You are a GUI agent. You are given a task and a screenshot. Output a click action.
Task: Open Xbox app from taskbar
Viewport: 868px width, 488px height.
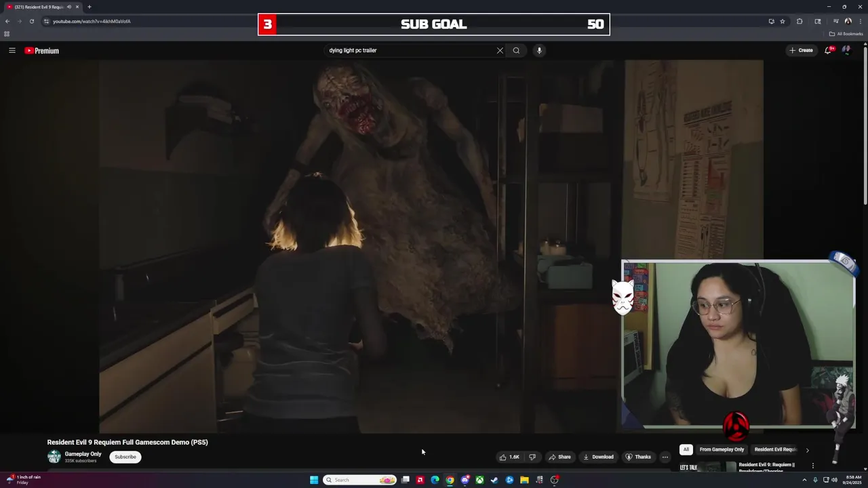coord(479,480)
